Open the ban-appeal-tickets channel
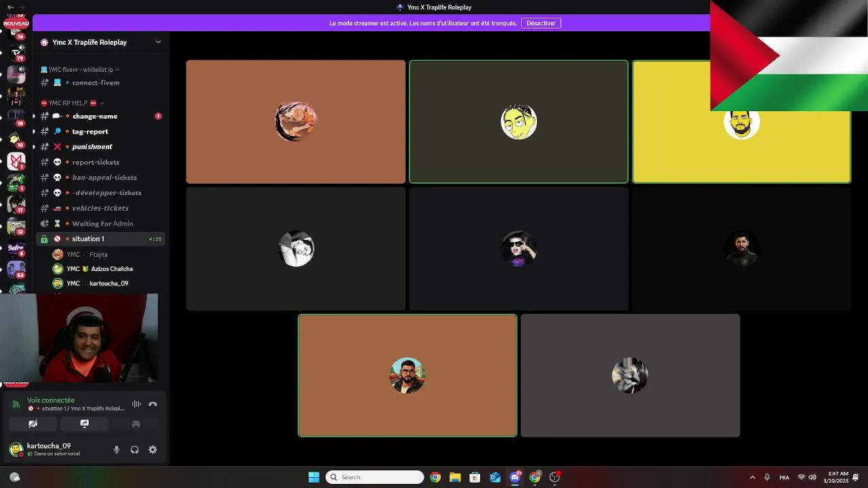Screen dimensions: 868x488 [100, 178]
